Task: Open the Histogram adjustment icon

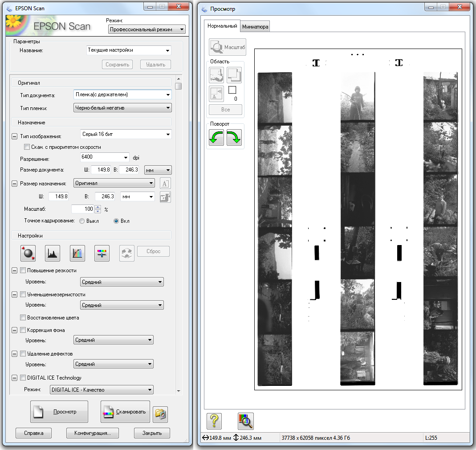Action: [53, 253]
